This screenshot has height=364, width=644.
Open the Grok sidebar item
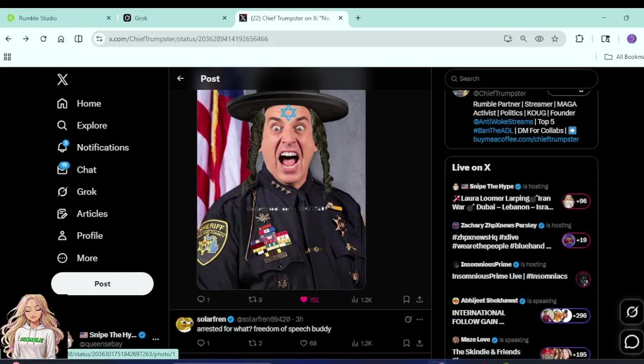[86, 192]
